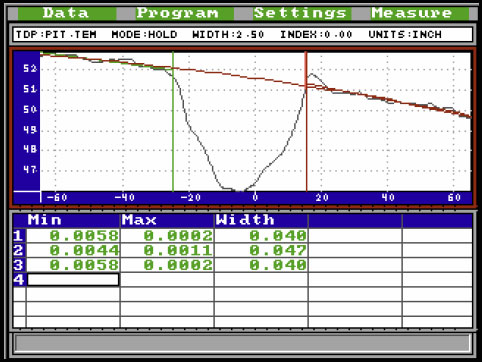Image resolution: width=482 pixels, height=362 pixels.
Task: Select row 3 Max value 0.0002
Action: point(167,265)
